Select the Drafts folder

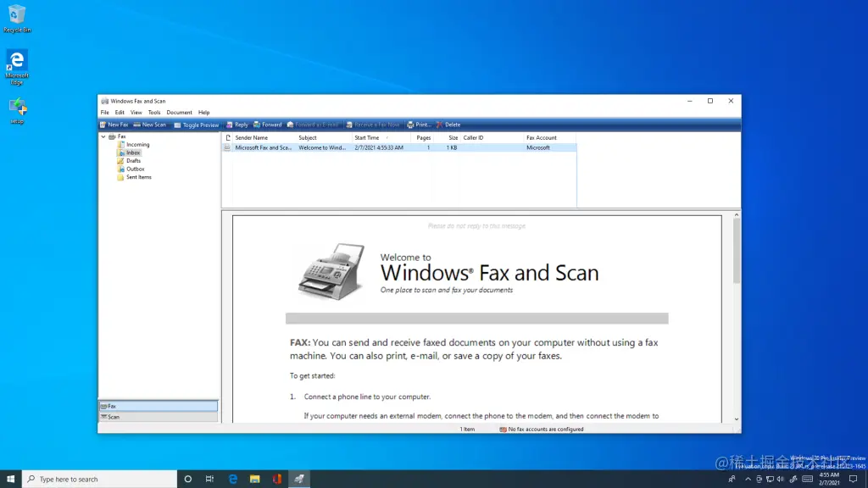click(x=129, y=161)
